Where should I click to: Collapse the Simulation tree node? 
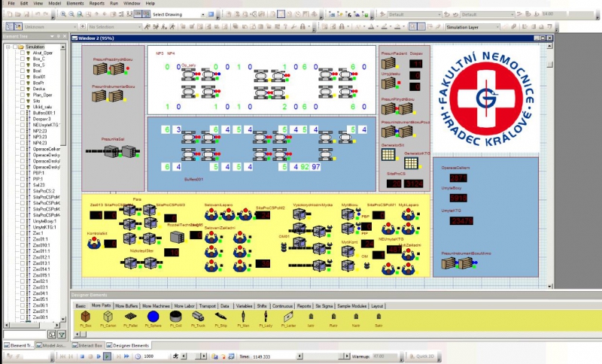coord(6,47)
